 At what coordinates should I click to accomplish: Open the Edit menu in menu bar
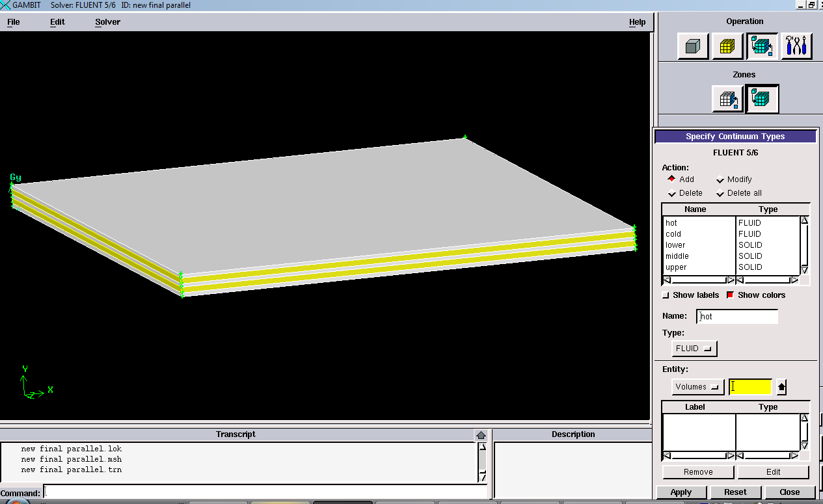tap(57, 22)
